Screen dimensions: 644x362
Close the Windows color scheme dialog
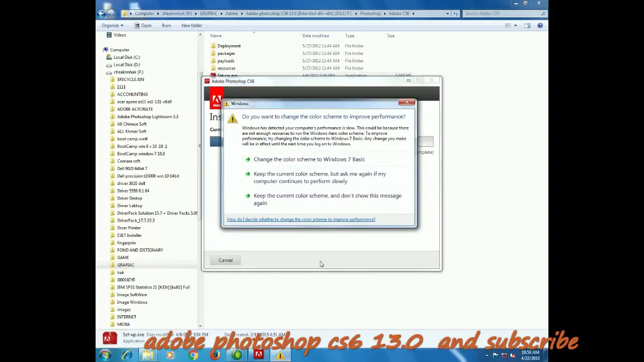(x=407, y=103)
